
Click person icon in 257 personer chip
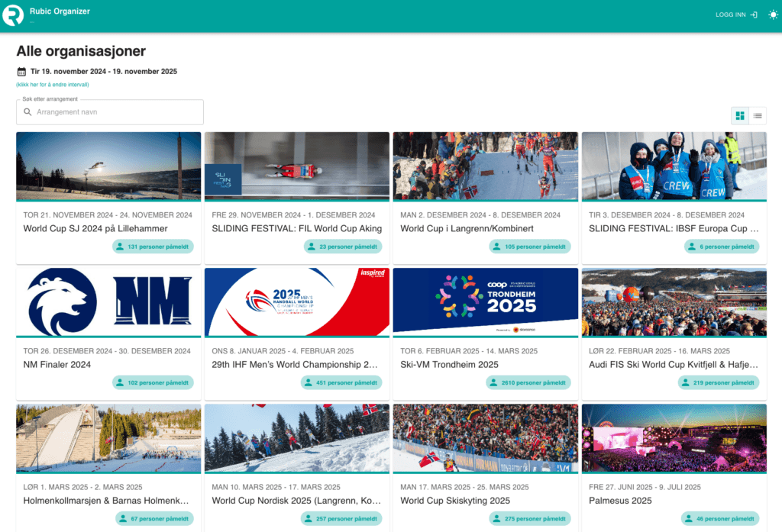tap(309, 519)
